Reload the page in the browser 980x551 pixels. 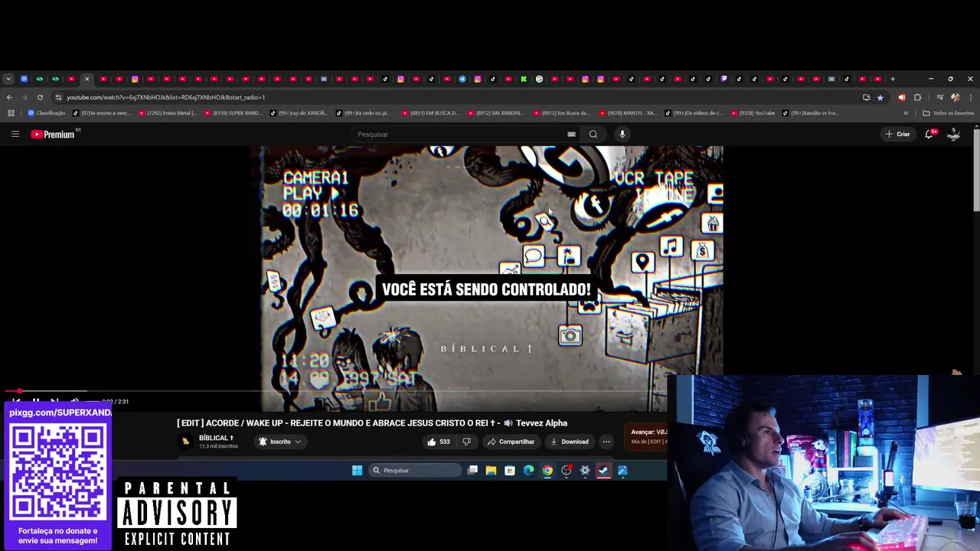pyautogui.click(x=40, y=97)
